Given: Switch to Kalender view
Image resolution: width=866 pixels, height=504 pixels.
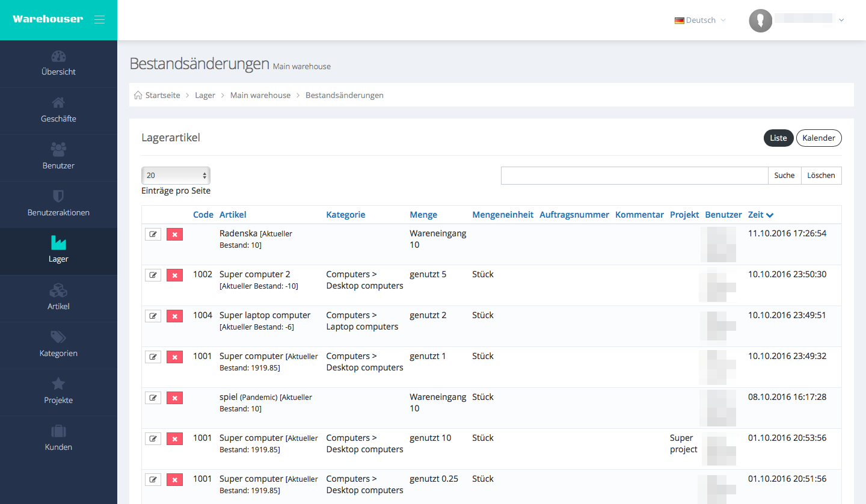Looking at the screenshot, I should tap(818, 138).
